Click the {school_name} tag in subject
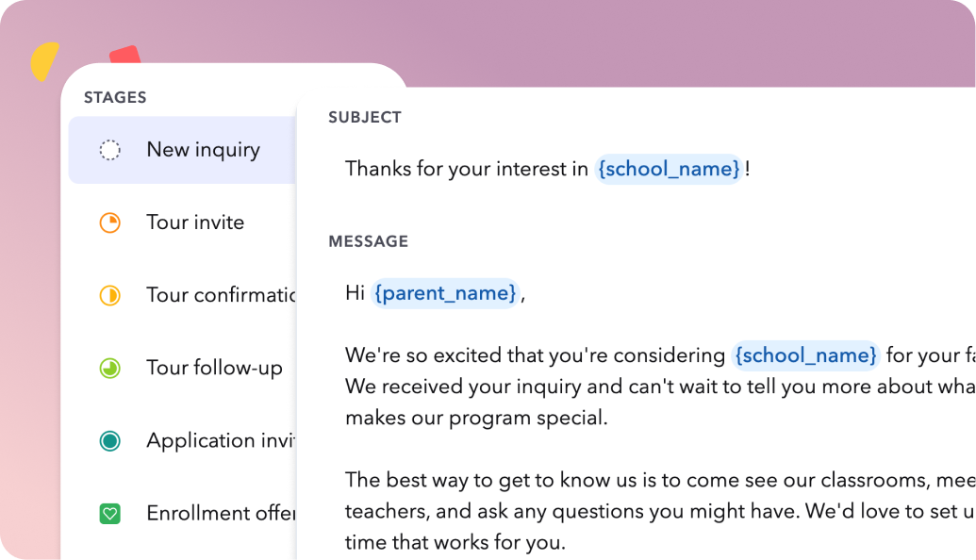Viewport: 976px width, 560px height. pos(669,169)
